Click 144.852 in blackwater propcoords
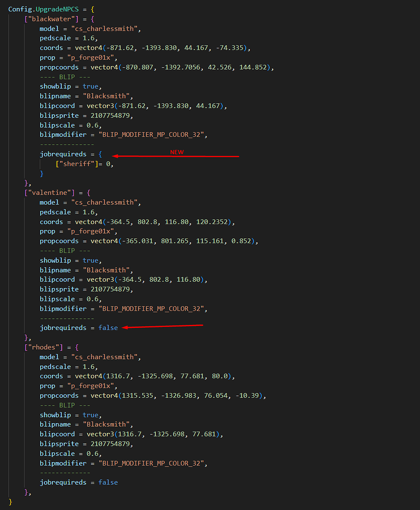 tap(254, 67)
